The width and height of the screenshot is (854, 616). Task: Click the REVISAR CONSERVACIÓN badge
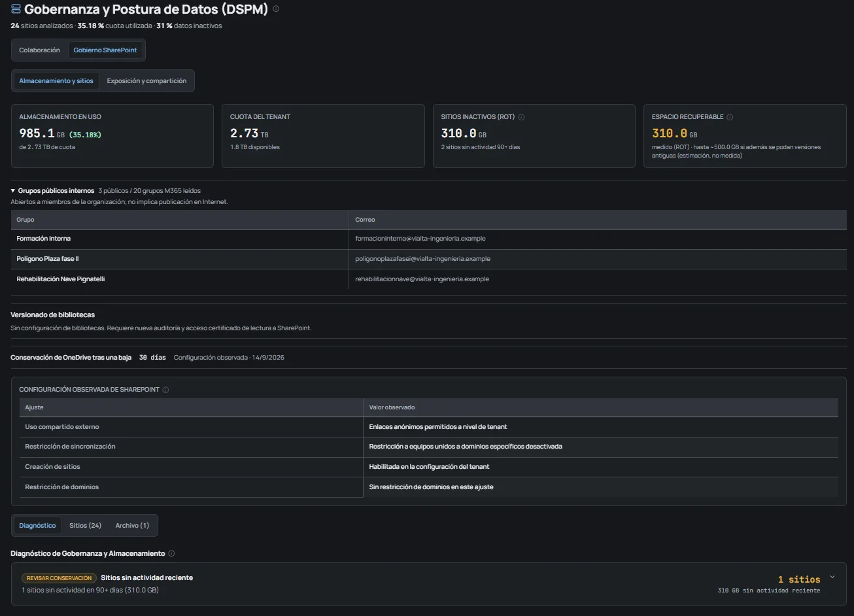60,578
